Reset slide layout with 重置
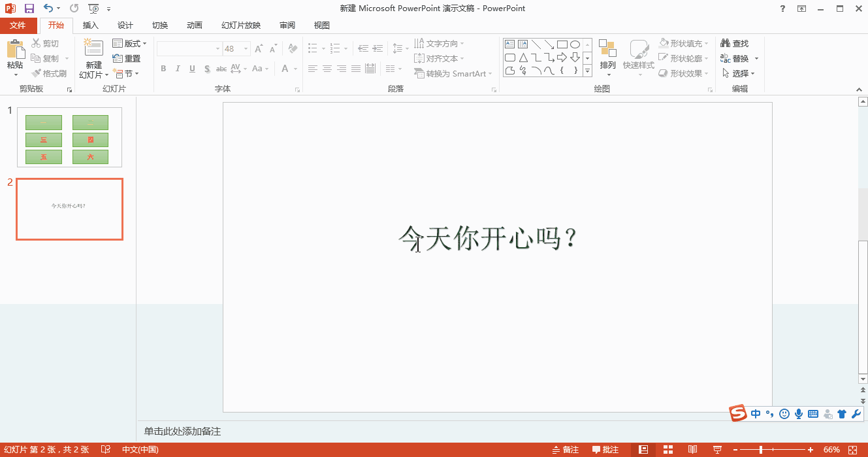This screenshot has height=457, width=868. point(127,59)
